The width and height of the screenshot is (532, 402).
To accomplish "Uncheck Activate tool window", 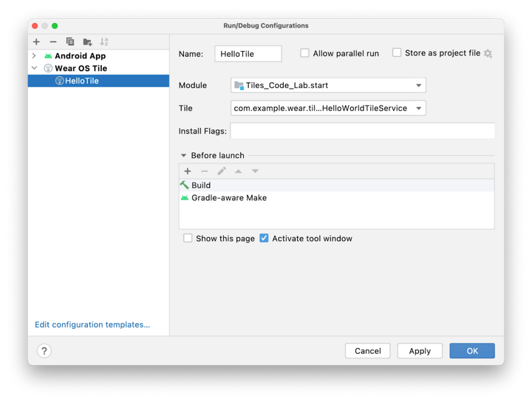I will [x=264, y=239].
